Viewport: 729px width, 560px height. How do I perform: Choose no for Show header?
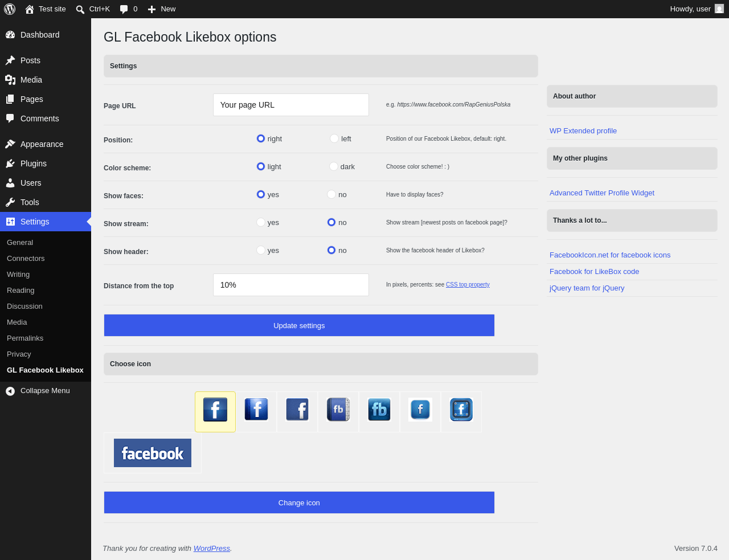tap(331, 250)
